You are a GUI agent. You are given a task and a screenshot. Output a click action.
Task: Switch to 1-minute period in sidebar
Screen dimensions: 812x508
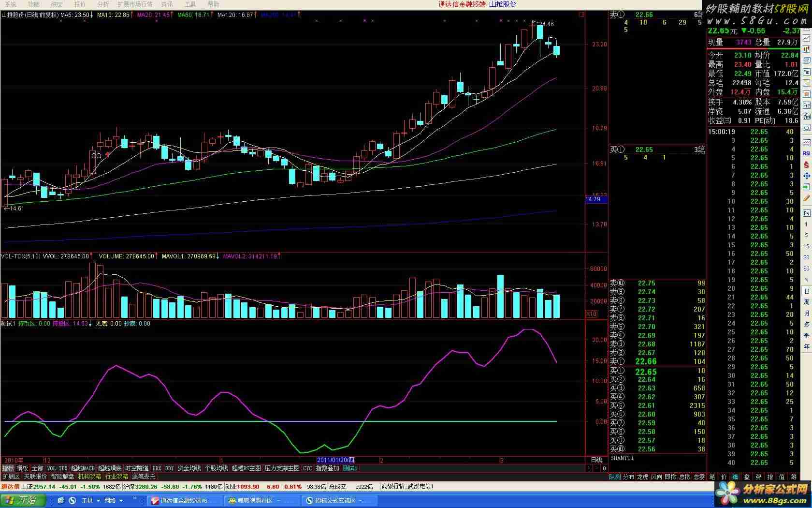pyautogui.click(x=806, y=224)
